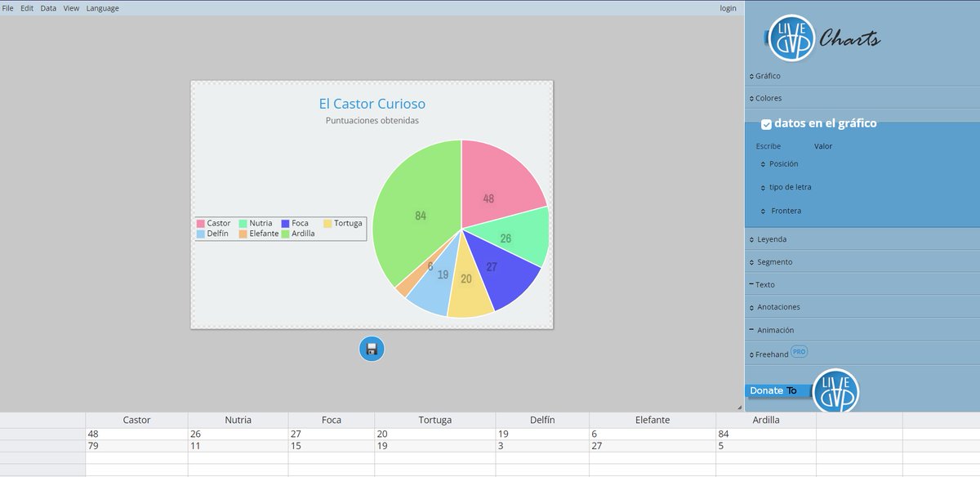980x477 pixels.
Task: Click the blue Foca legend swatch
Action: [x=285, y=223]
